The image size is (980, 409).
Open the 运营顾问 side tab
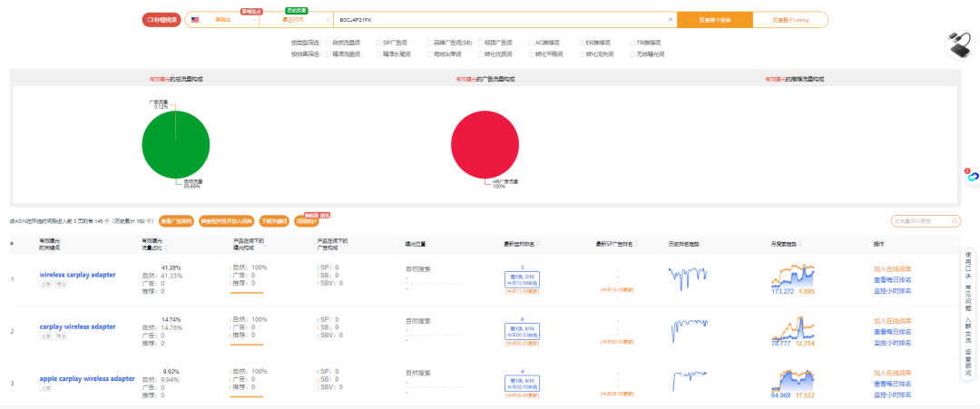[968, 362]
